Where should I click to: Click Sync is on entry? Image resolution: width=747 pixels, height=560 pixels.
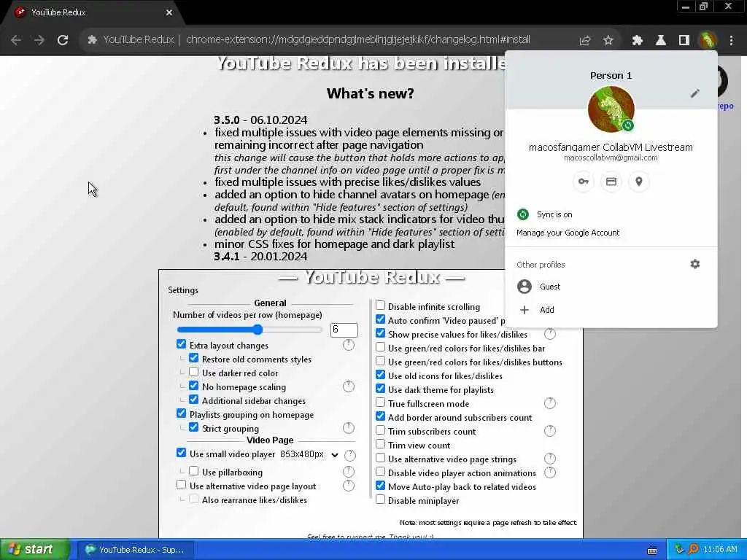(x=611, y=214)
